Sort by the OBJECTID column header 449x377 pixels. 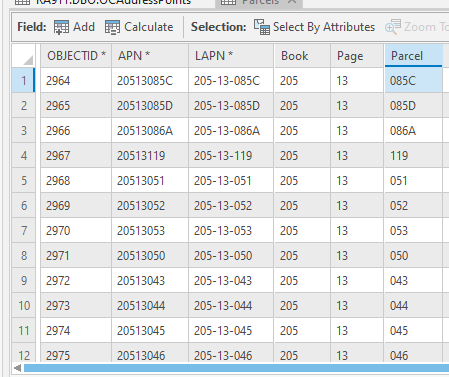(76, 56)
